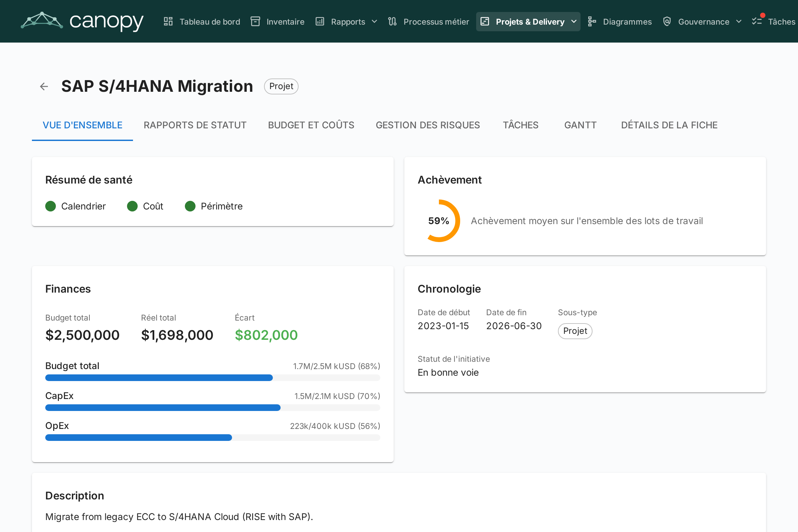
Task: Click the Tableau de bord dashboard icon
Action: click(168, 21)
